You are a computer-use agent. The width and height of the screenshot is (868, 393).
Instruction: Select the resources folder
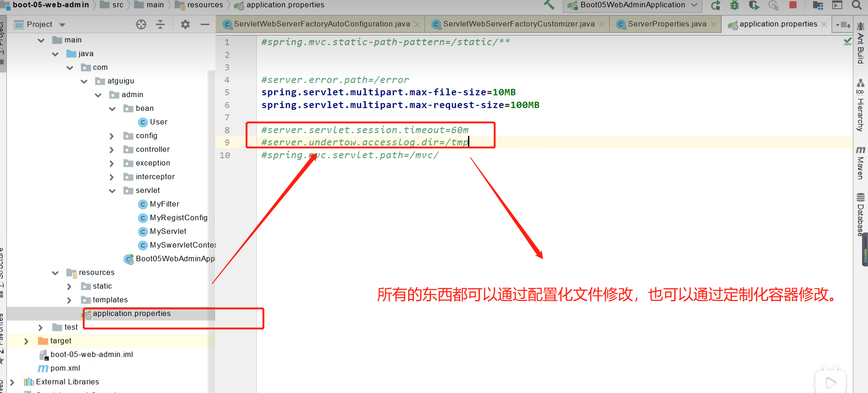[91, 273]
